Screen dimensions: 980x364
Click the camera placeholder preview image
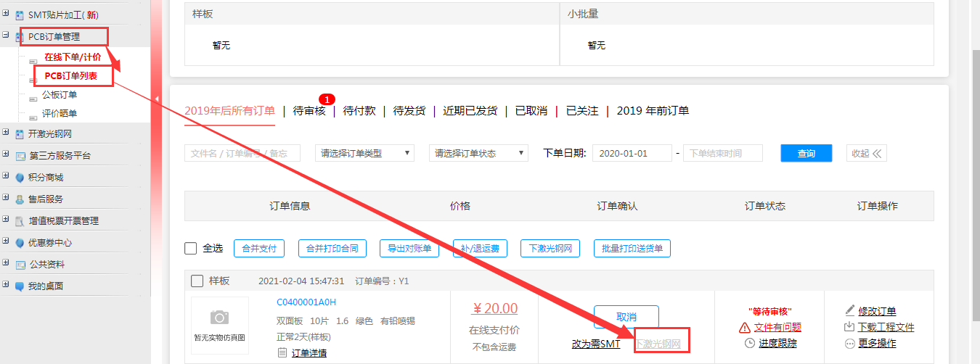pos(219,318)
